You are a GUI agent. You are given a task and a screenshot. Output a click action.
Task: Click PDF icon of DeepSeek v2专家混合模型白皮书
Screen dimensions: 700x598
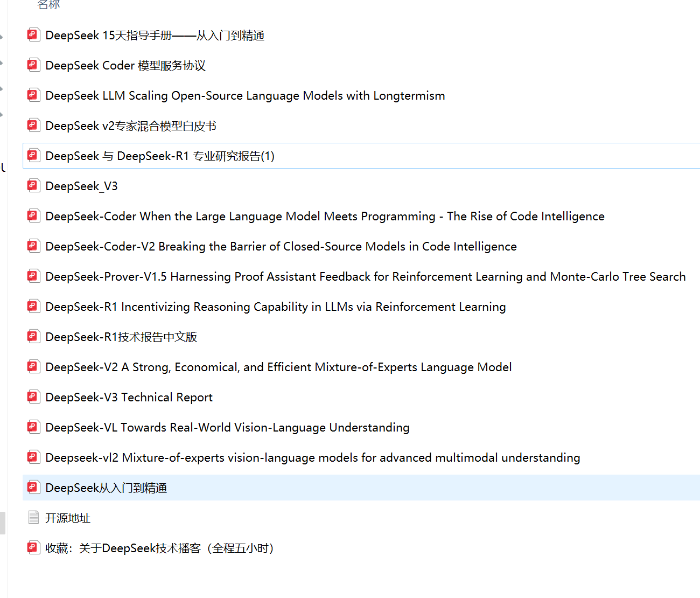tap(33, 126)
